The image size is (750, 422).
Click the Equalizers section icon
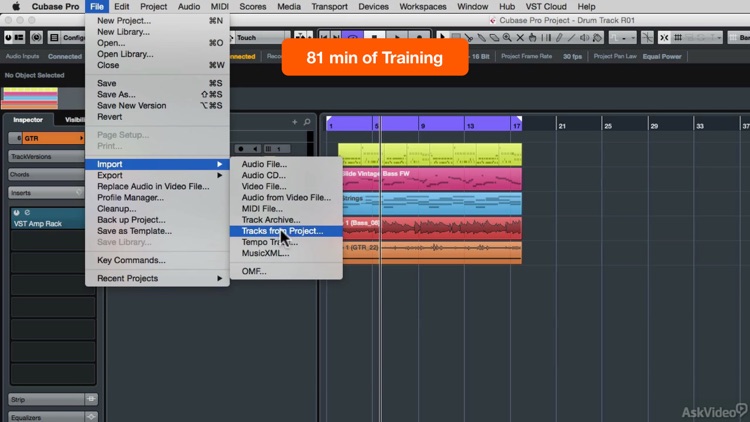[91, 417]
